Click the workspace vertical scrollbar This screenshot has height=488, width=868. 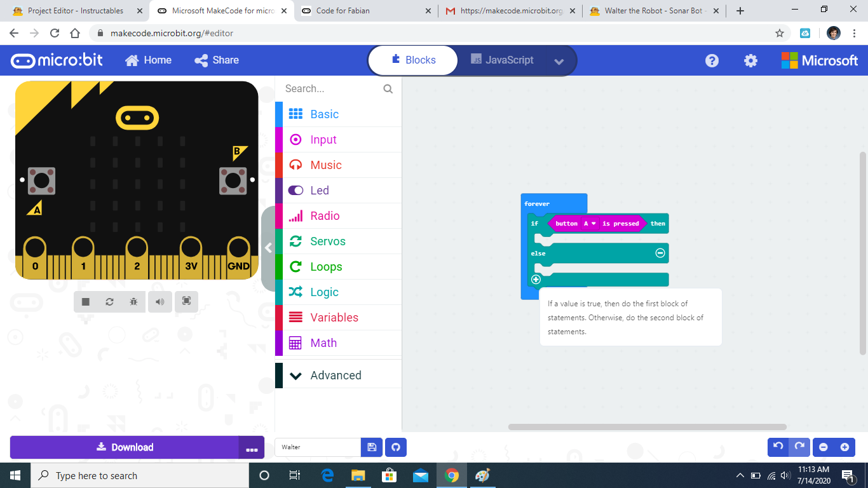[862, 253]
